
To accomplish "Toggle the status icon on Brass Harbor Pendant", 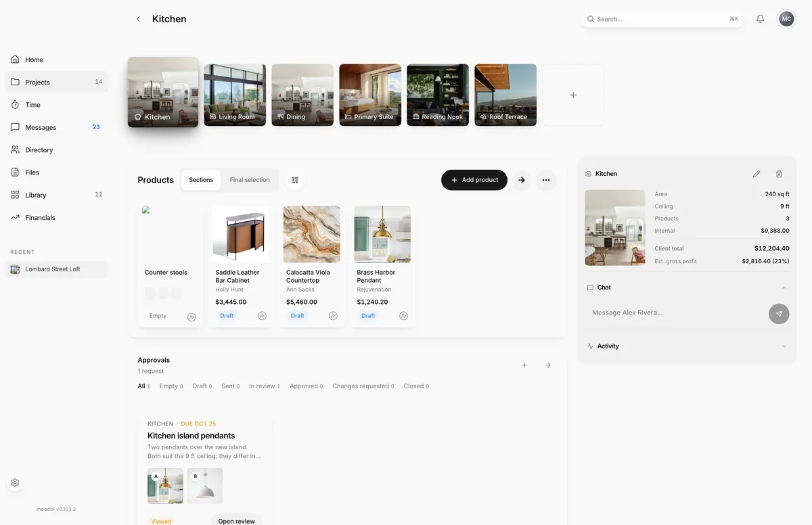I will click(403, 316).
